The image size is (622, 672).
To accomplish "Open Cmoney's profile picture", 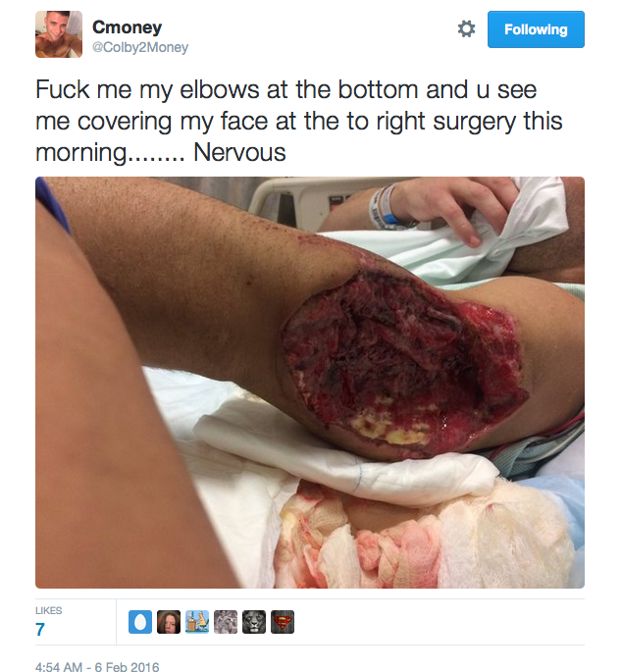I will 59,34.
